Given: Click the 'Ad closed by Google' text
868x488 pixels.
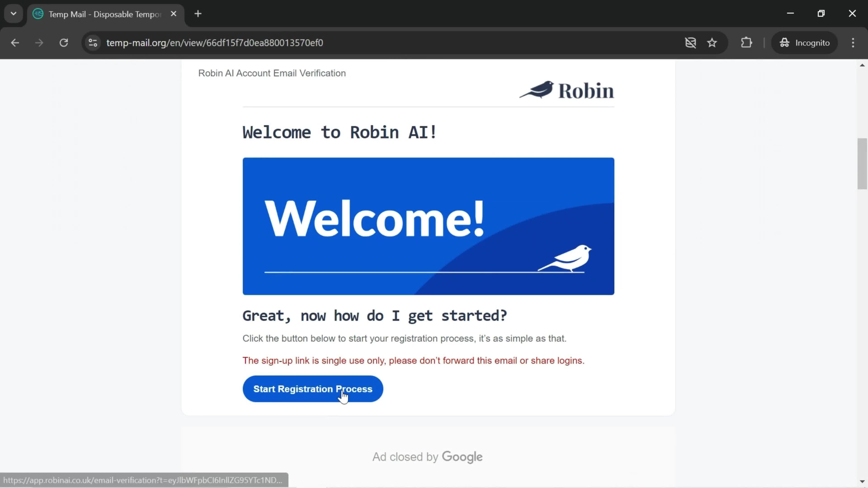Looking at the screenshot, I should 427,457.
